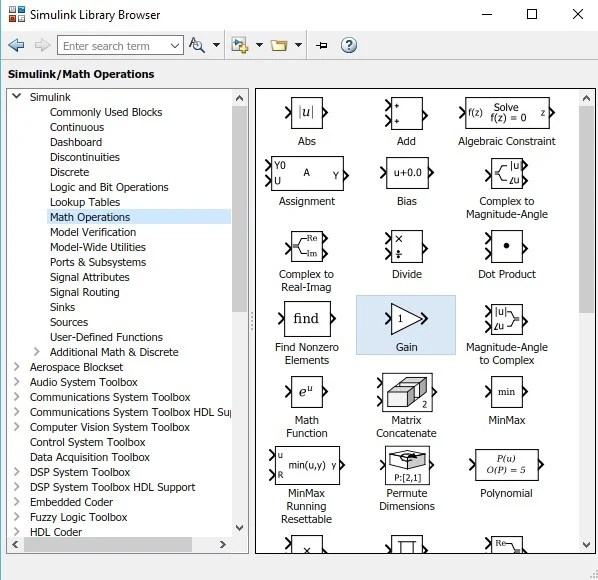598x580 pixels.
Task: Select Magnitude-Angle to Complex block
Action: 506,320
